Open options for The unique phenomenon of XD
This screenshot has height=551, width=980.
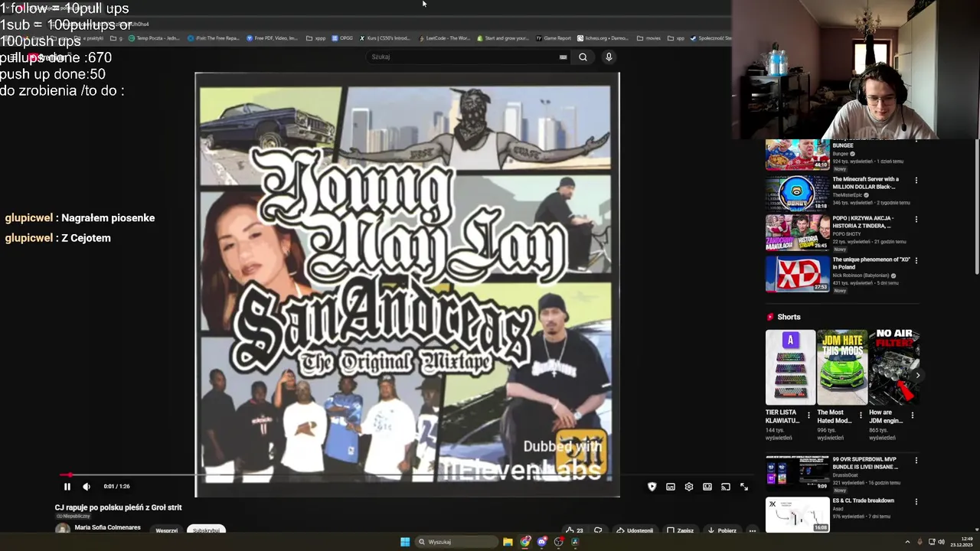click(916, 260)
